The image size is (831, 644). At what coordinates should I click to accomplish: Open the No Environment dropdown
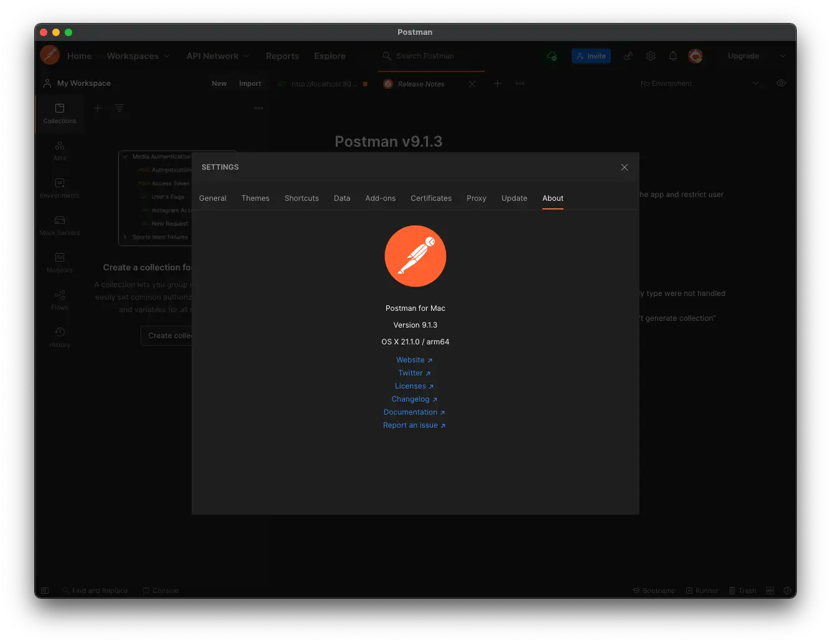click(x=699, y=83)
